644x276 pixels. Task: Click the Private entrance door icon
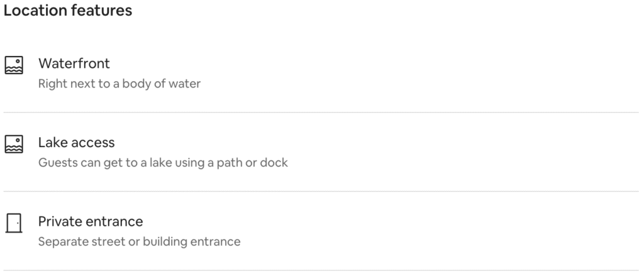[14, 223]
